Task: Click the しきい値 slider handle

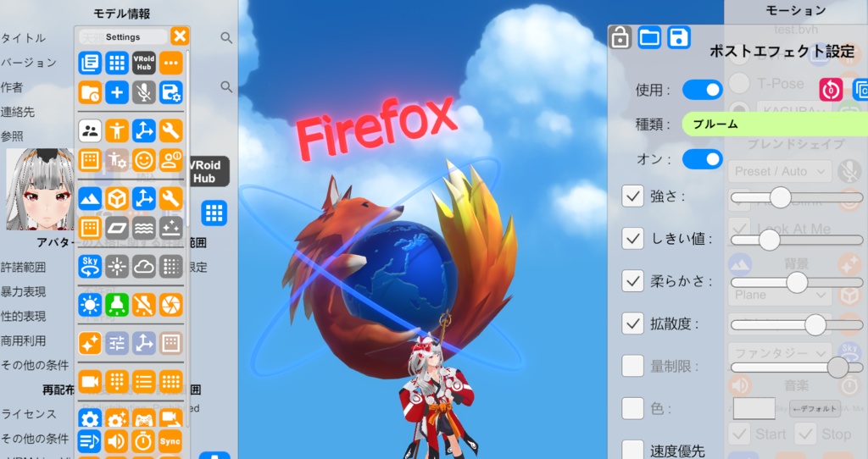Action: pos(769,240)
